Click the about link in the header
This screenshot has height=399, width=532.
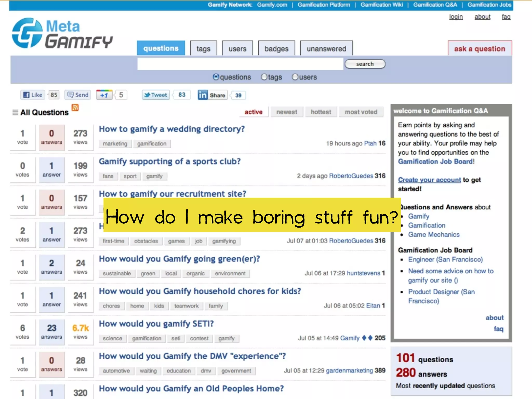(x=483, y=17)
